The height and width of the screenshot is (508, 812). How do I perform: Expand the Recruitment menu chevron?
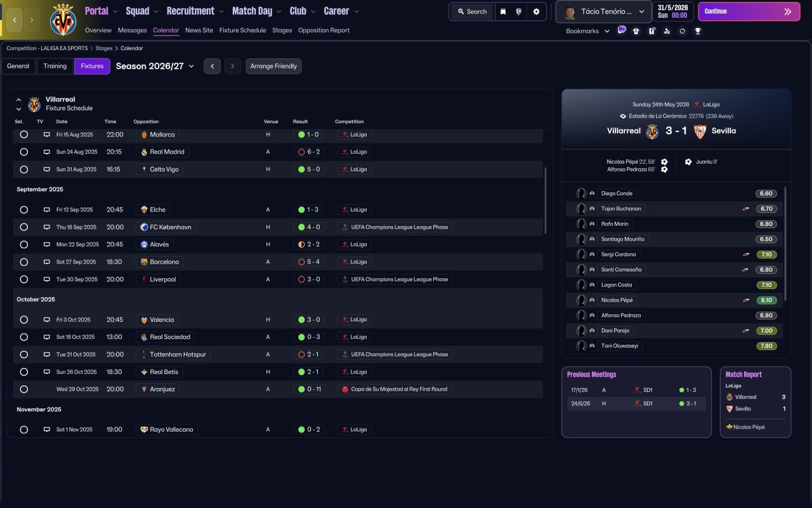coord(221,11)
